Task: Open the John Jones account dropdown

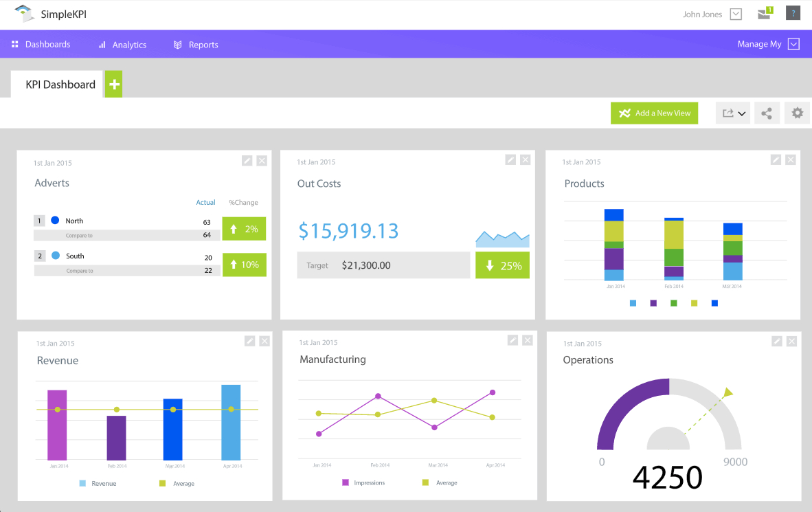Action: click(736, 13)
